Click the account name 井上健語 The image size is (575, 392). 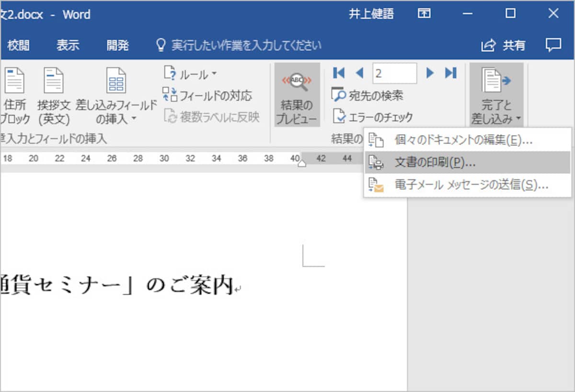point(371,14)
